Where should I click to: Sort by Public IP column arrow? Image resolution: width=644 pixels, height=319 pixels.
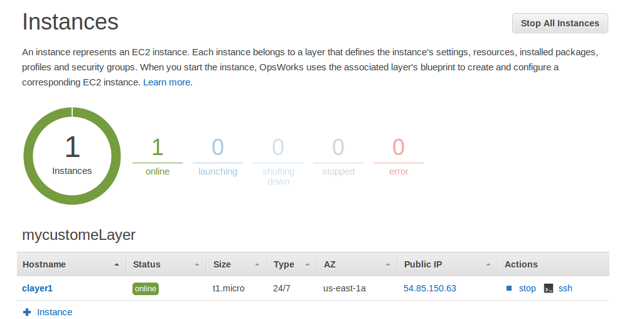coord(488,265)
